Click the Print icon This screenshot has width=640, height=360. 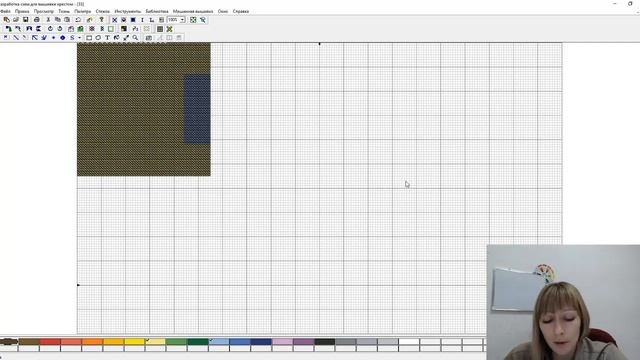[37, 20]
